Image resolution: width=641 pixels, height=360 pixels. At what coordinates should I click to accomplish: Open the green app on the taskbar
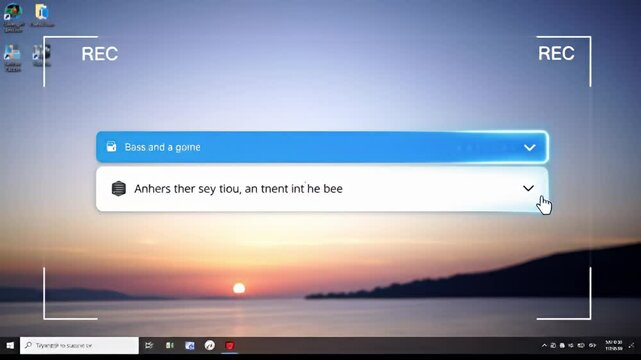170,345
